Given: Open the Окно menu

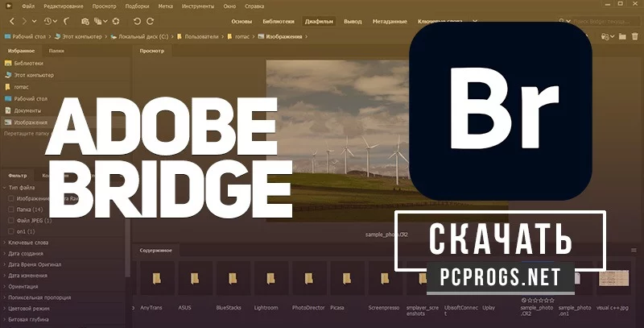Looking at the screenshot, I should point(229,6).
